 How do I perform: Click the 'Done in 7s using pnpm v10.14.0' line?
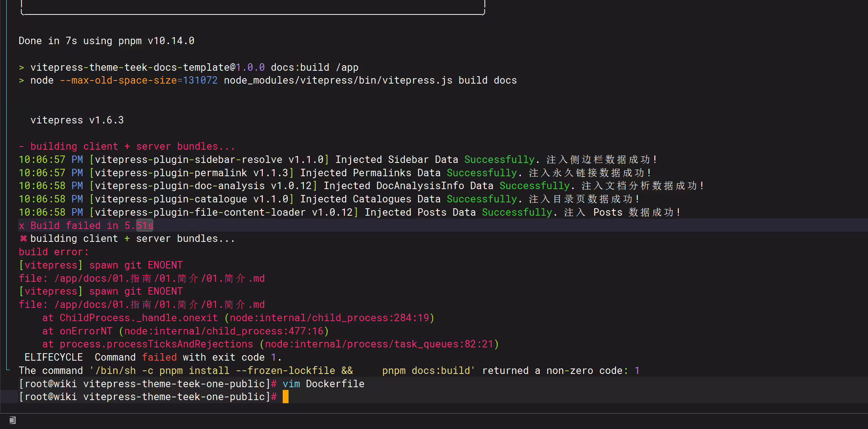106,41
